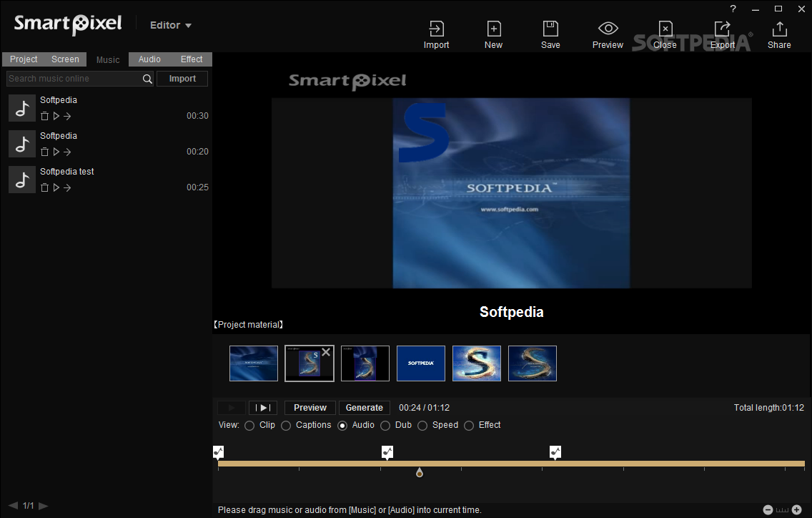Screen dimensions: 812x518
Task: Select the fifth golden S thumbnail
Action: pos(477,363)
